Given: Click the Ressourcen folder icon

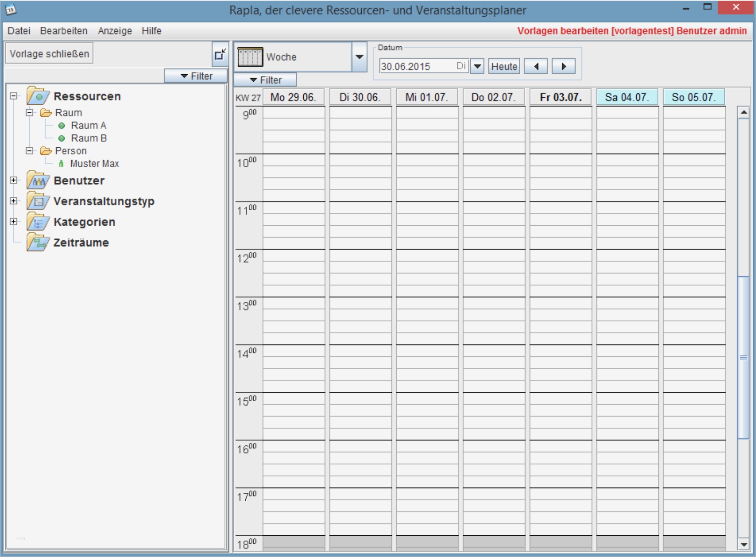Looking at the screenshot, I should point(38,96).
